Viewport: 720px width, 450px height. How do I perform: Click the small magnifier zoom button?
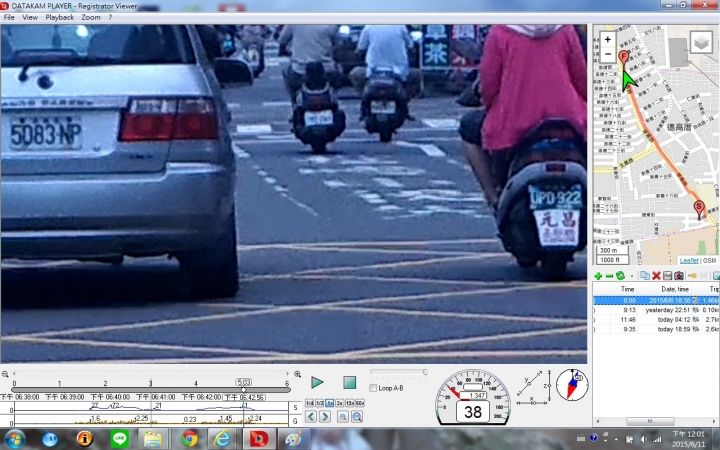click(343, 416)
